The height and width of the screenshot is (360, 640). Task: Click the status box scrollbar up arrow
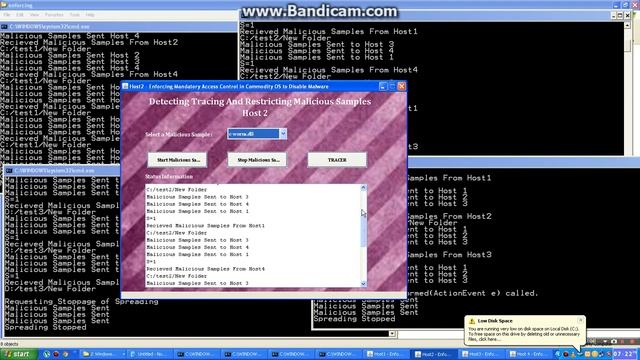pos(363,188)
